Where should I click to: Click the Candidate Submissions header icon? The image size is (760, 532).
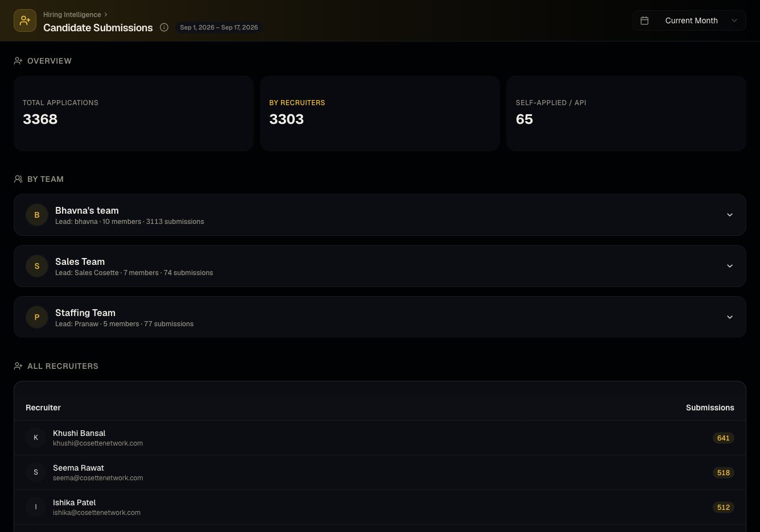[x=25, y=20]
